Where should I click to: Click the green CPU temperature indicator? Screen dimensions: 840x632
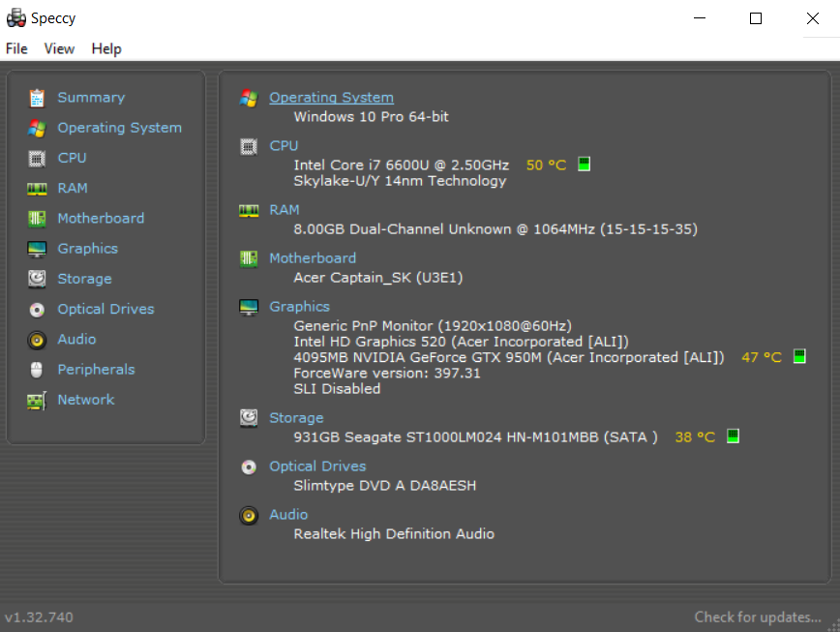584,165
